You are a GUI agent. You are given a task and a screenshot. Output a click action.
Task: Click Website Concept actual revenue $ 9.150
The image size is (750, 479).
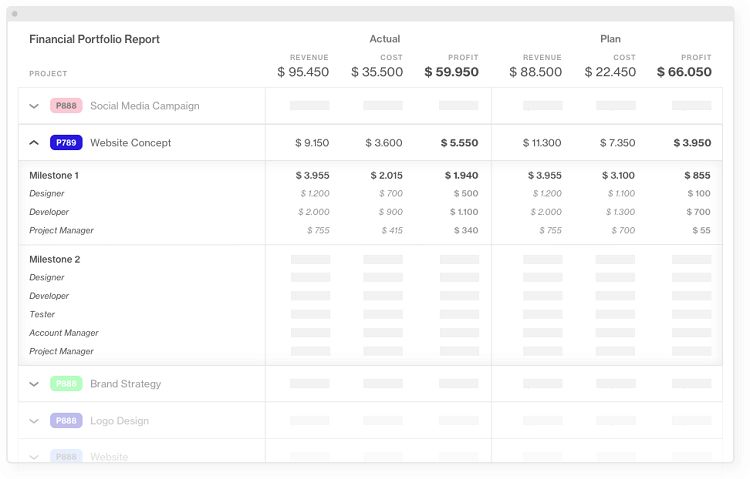(x=312, y=143)
